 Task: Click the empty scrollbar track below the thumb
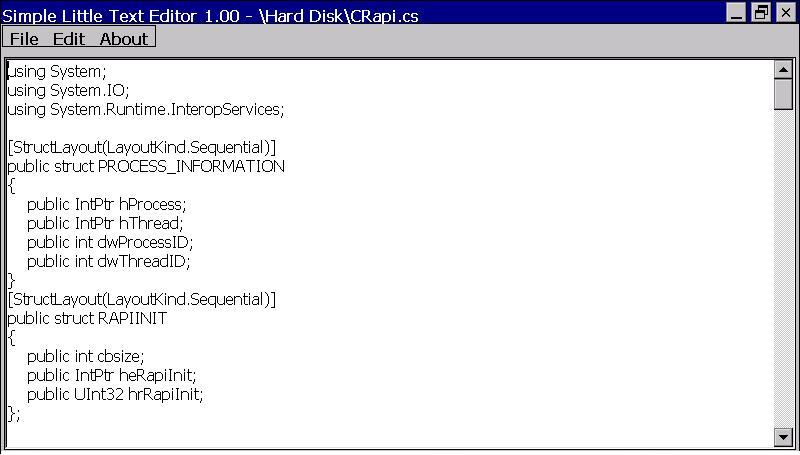point(783,270)
